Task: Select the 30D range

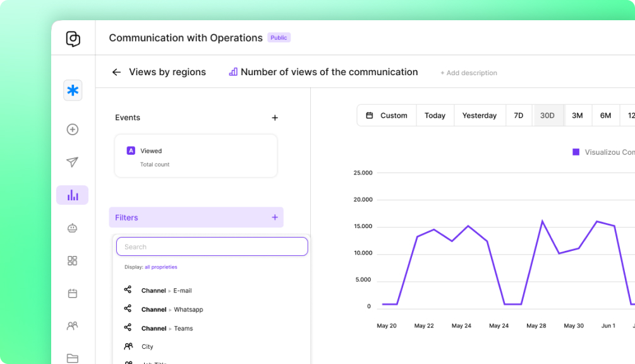Action: pos(548,116)
